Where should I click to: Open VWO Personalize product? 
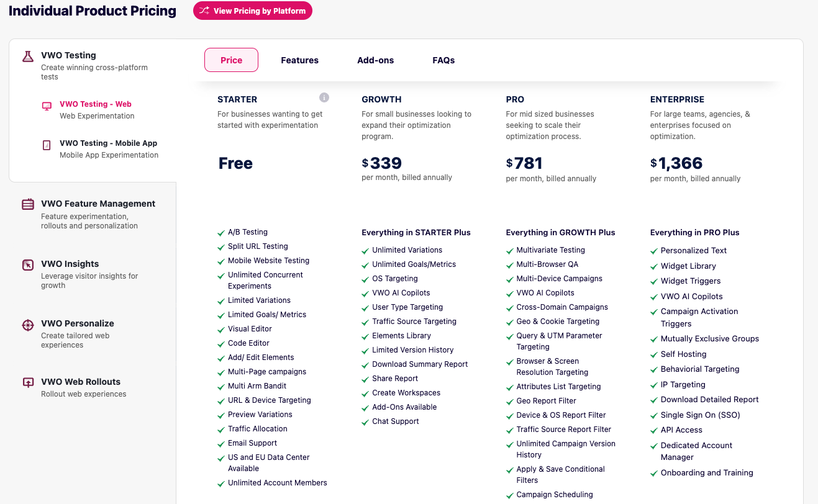pos(78,323)
